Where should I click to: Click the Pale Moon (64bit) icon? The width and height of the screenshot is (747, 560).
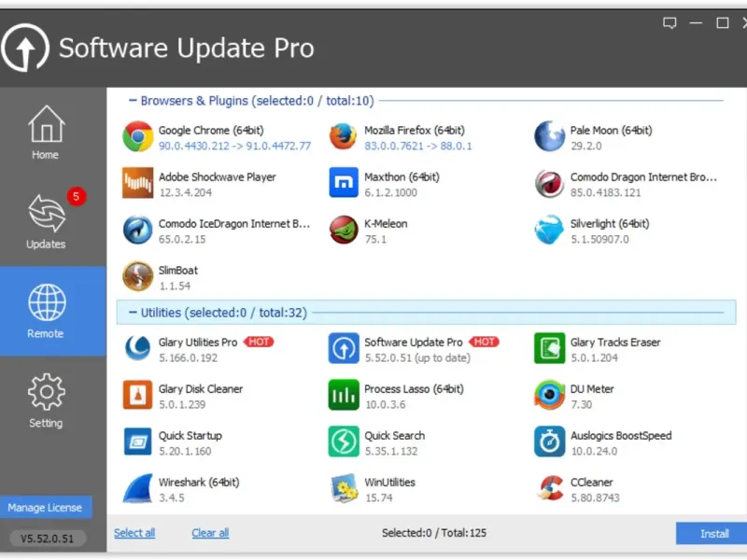pyautogui.click(x=549, y=136)
